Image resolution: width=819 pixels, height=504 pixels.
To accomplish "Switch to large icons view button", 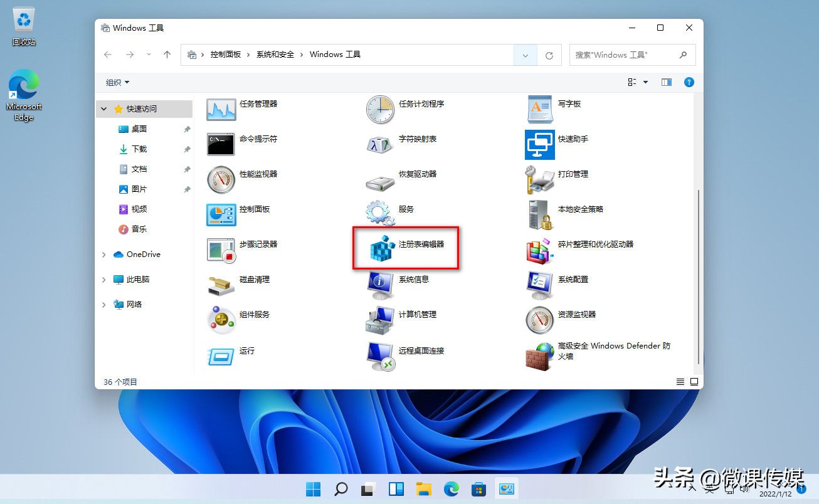I will coord(694,381).
